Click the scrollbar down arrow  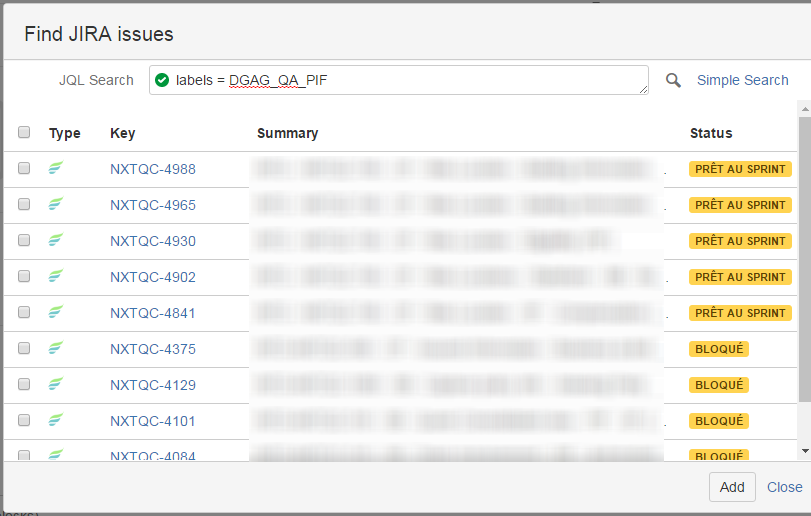pyautogui.click(x=805, y=451)
